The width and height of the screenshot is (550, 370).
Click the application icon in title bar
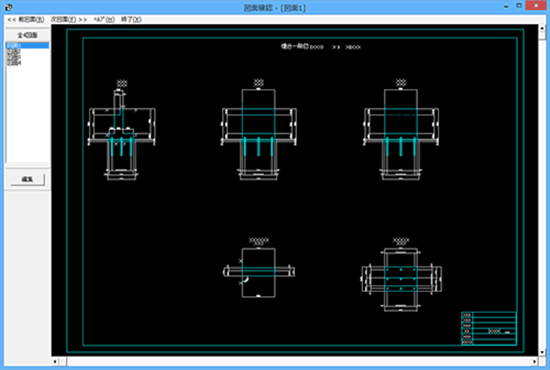[8, 7]
